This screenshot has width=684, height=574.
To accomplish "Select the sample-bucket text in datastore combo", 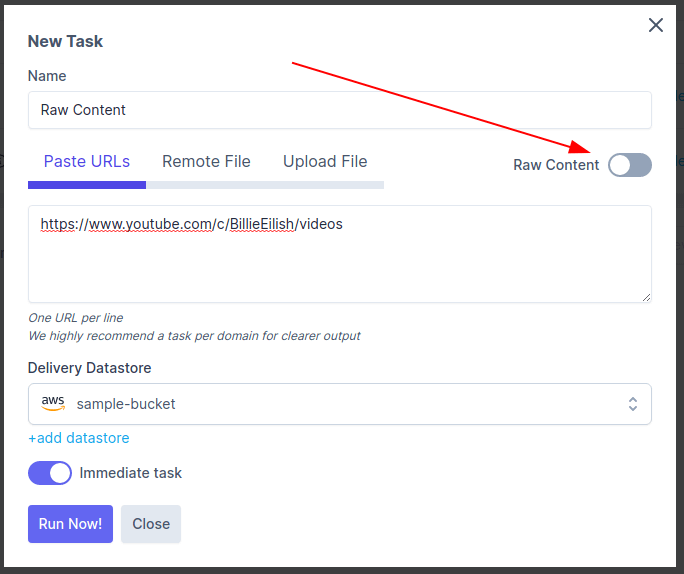I will (x=126, y=404).
